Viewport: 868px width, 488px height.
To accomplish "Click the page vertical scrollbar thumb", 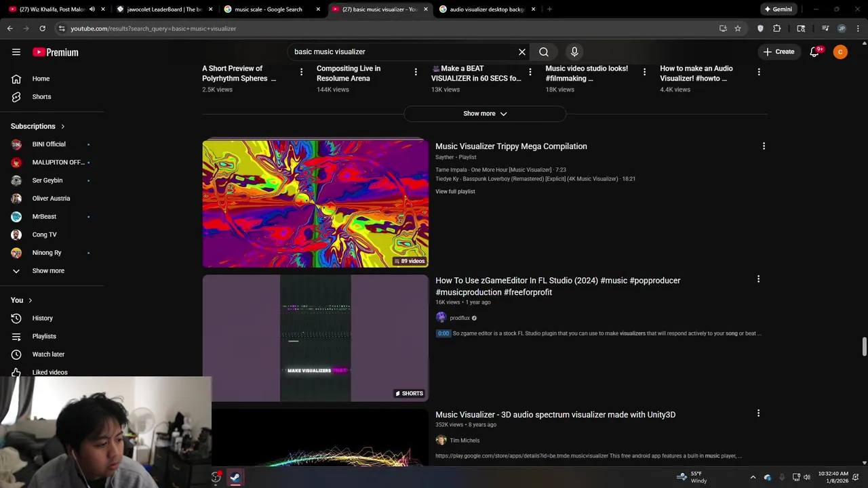I will (x=864, y=345).
